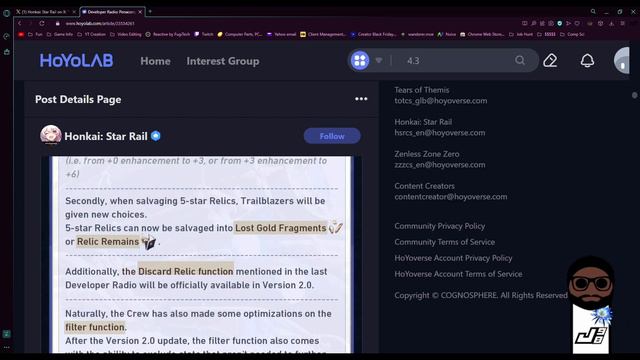The height and width of the screenshot is (360, 640).
Task: Click the Post Details Page heading
Action: pos(78,99)
